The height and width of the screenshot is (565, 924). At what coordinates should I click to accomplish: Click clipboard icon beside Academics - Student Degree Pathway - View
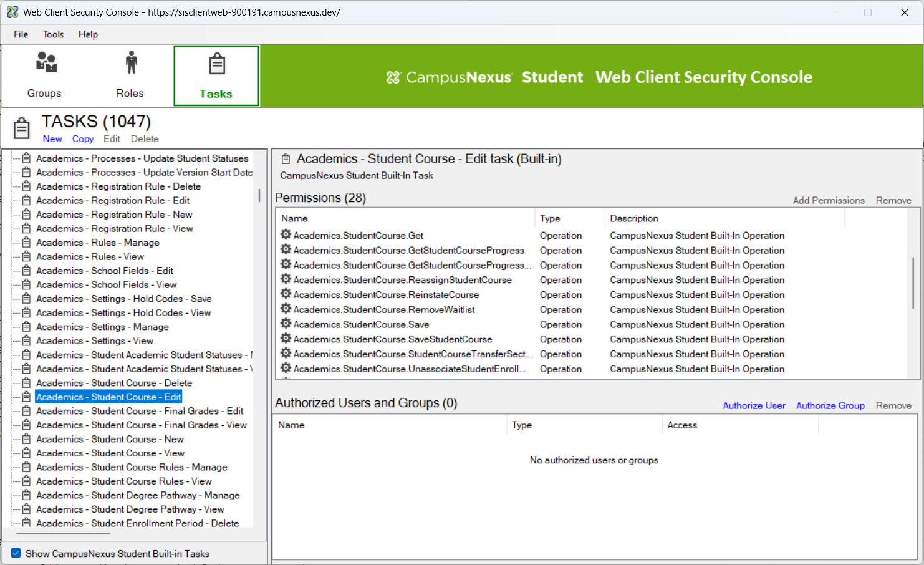click(x=26, y=509)
